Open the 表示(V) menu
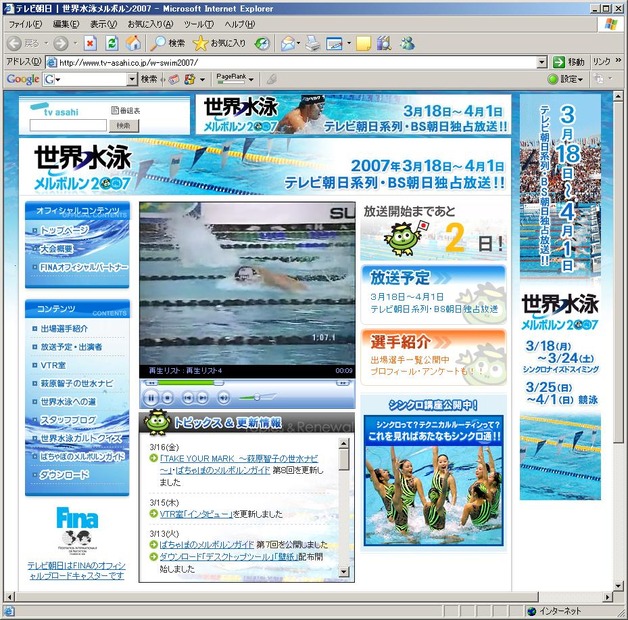 pyautogui.click(x=103, y=24)
